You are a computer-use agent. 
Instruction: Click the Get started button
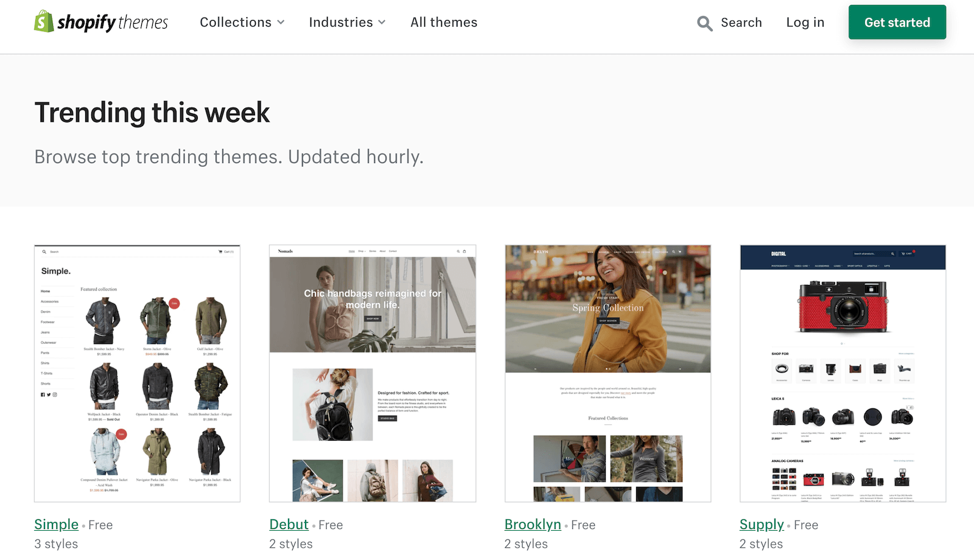coord(897,22)
